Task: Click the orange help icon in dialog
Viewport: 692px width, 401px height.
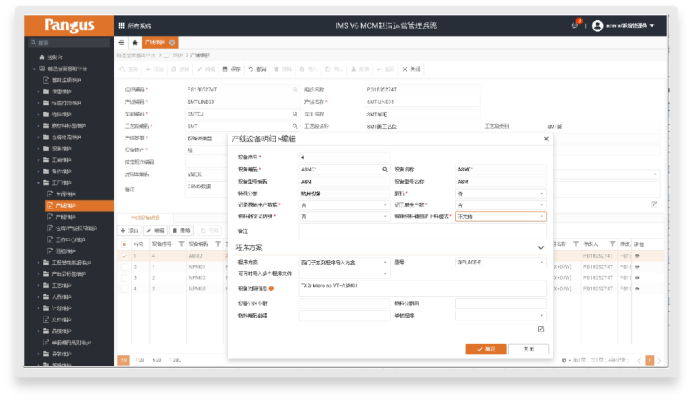Action: tap(272, 290)
